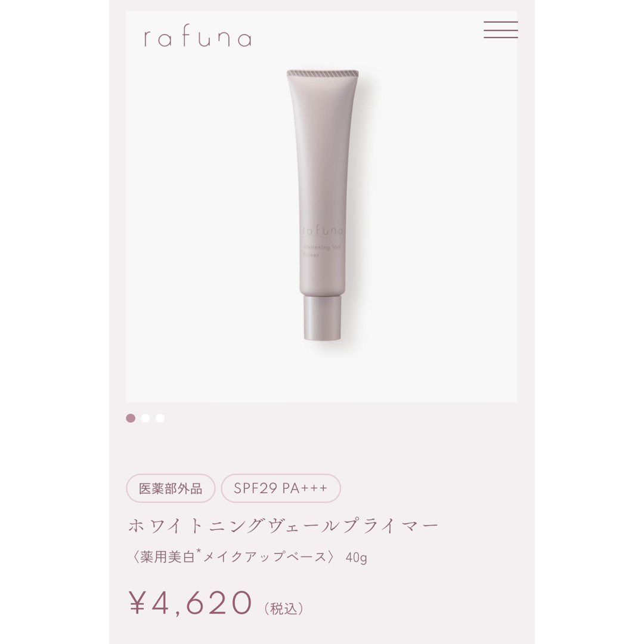Click the product tube image
The image size is (644, 644).
(x=323, y=205)
